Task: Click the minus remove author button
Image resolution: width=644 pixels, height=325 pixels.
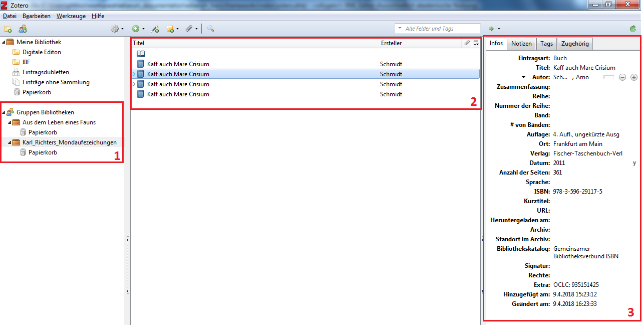Action: tap(622, 77)
